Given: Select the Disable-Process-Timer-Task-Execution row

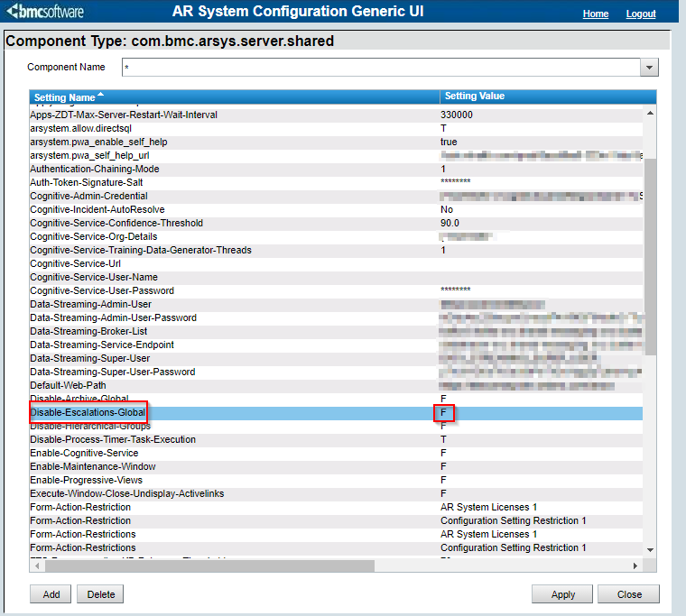Looking at the screenshot, I should pyautogui.click(x=113, y=439).
